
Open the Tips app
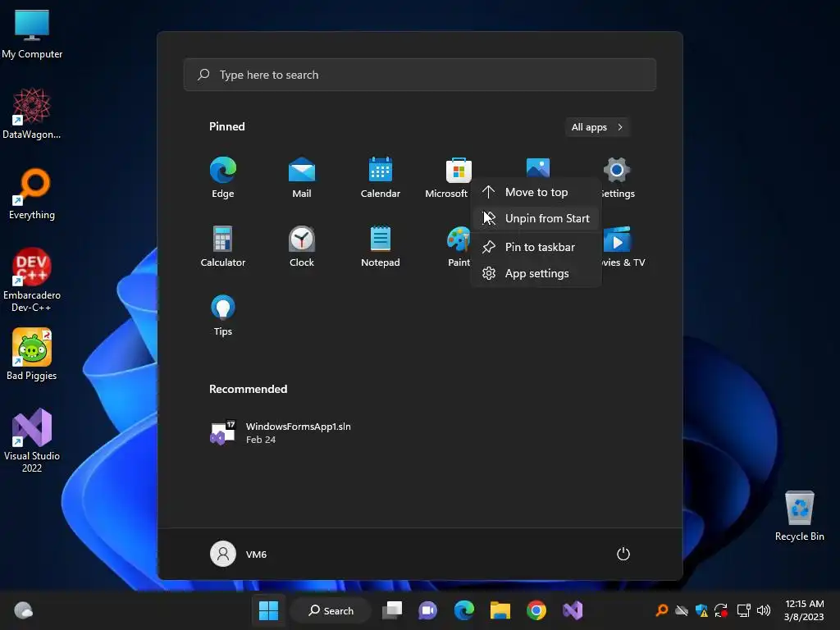(223, 315)
